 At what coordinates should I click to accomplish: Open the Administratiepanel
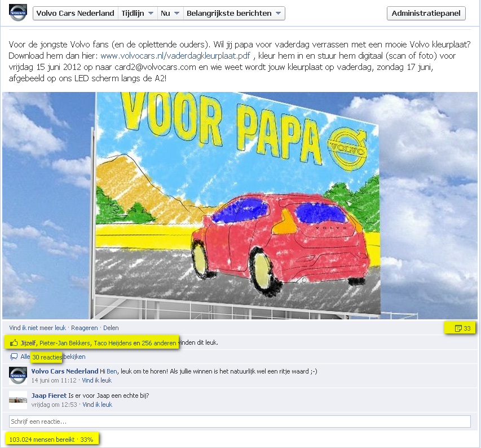click(x=426, y=14)
